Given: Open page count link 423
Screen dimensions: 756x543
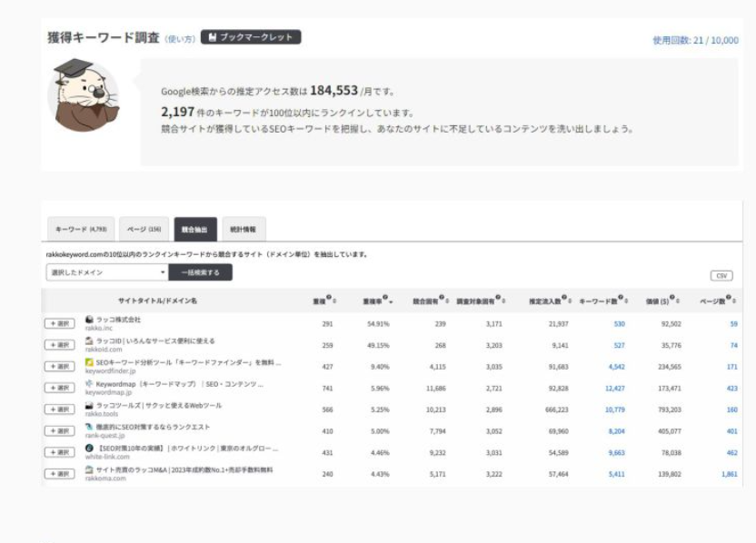Looking at the screenshot, I should coord(731,389).
